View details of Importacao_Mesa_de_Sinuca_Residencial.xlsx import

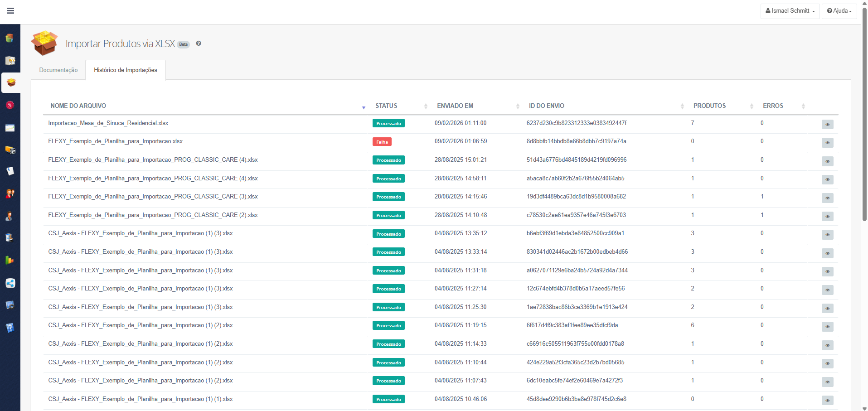point(827,125)
